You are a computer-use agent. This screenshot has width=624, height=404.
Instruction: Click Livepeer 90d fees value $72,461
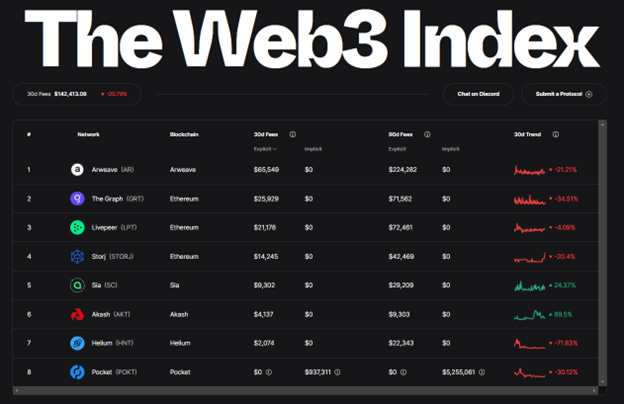click(400, 228)
